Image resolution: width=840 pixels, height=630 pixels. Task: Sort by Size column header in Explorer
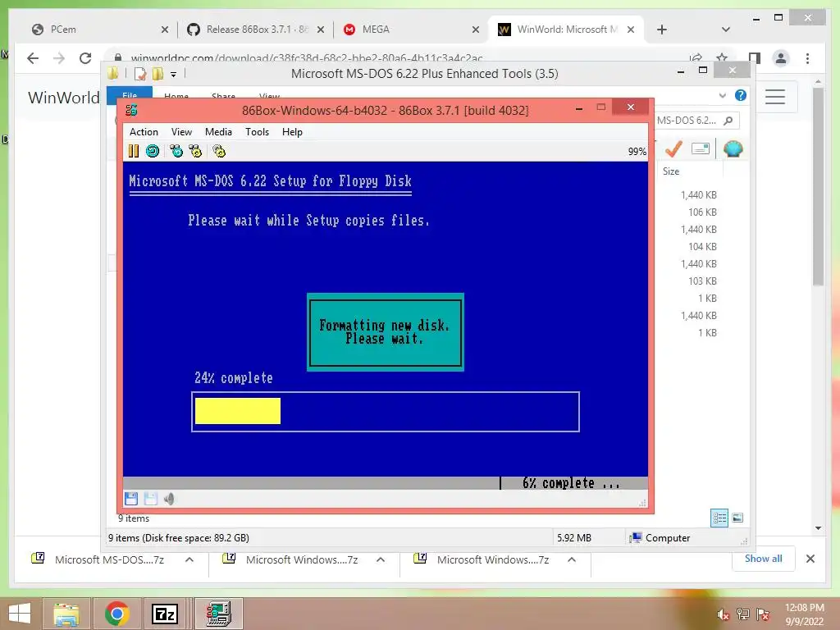tap(671, 171)
